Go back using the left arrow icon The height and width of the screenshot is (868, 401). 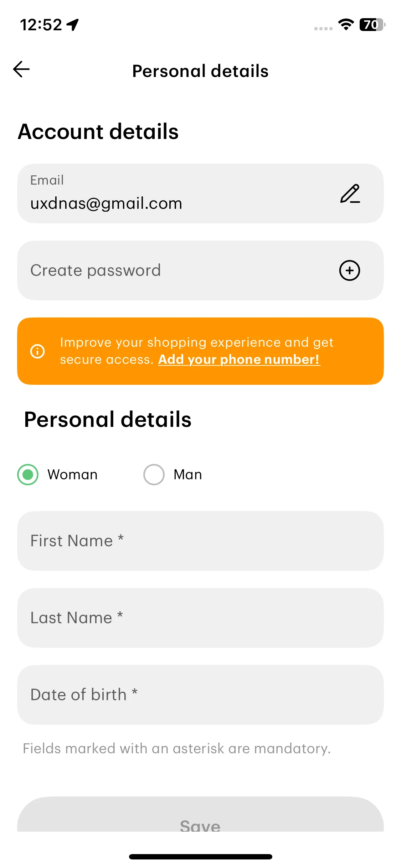[21, 69]
